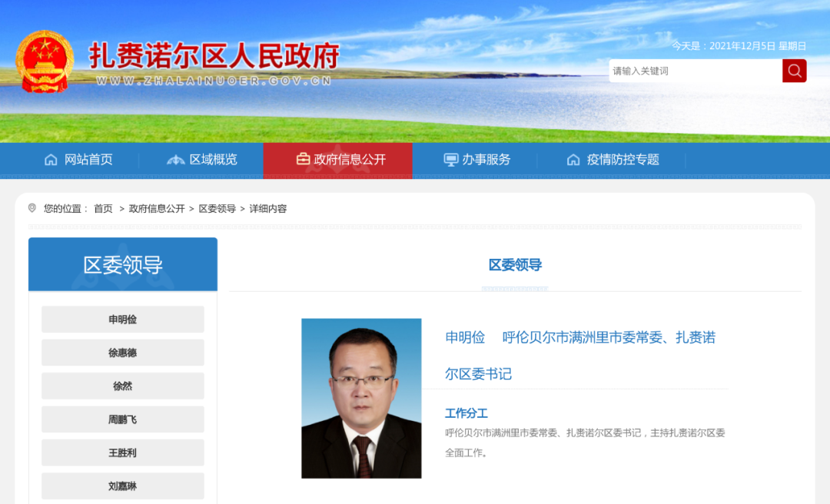Screen dimensions: 830x504
Task: Click the monitor icon beside 办事服务
Action: coord(450,159)
